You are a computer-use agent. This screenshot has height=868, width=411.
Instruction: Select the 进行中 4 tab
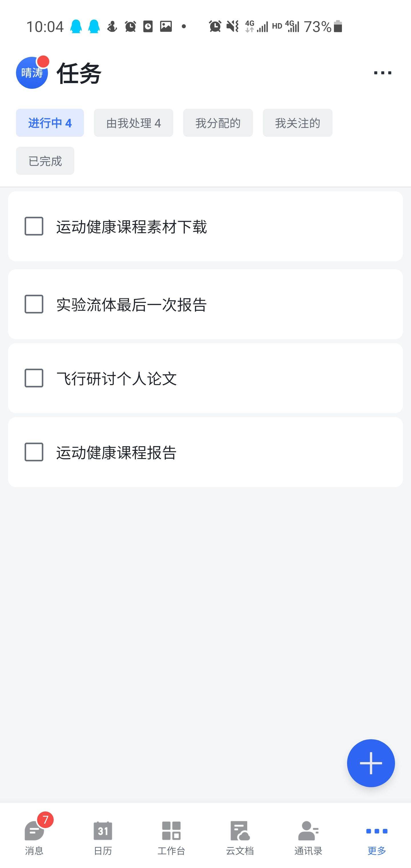click(x=50, y=123)
